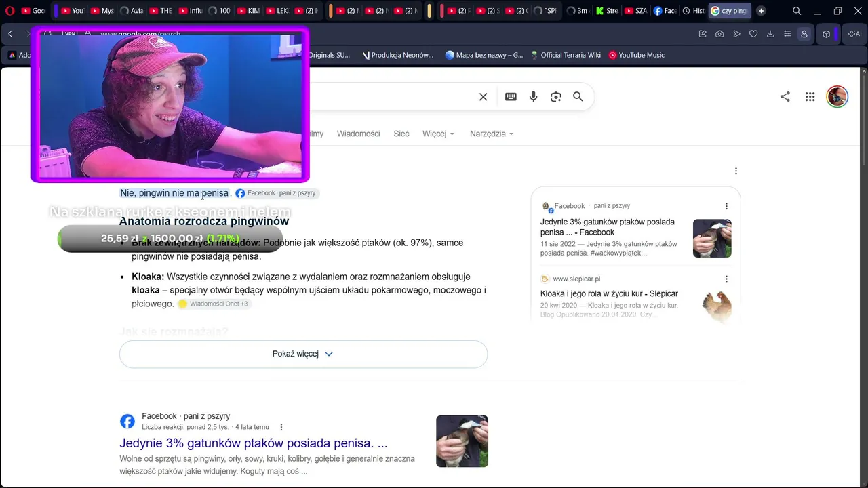Open the Google apps grid
The height and width of the screenshot is (488, 868).
(810, 97)
